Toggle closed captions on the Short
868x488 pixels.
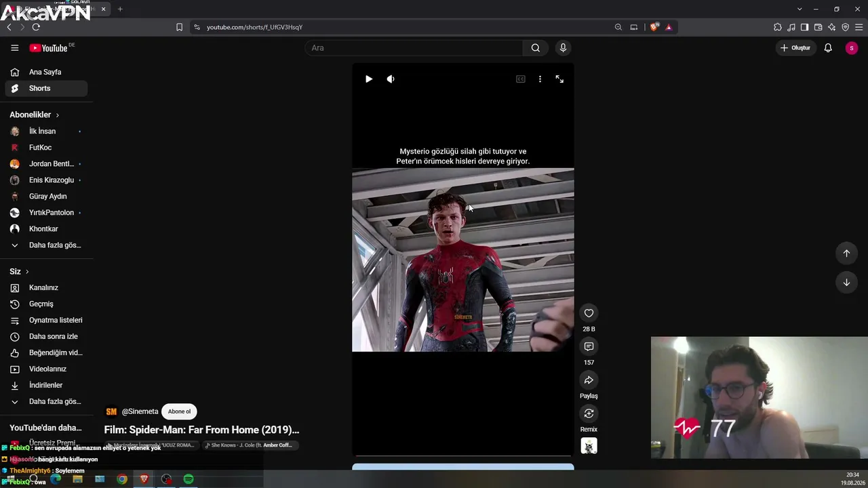pyautogui.click(x=521, y=79)
